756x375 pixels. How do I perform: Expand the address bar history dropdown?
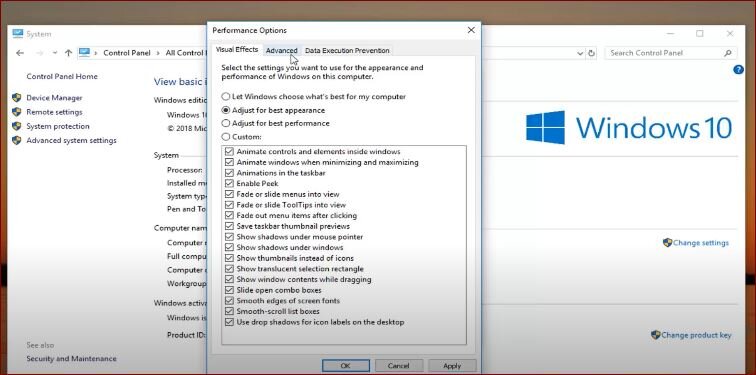click(580, 53)
